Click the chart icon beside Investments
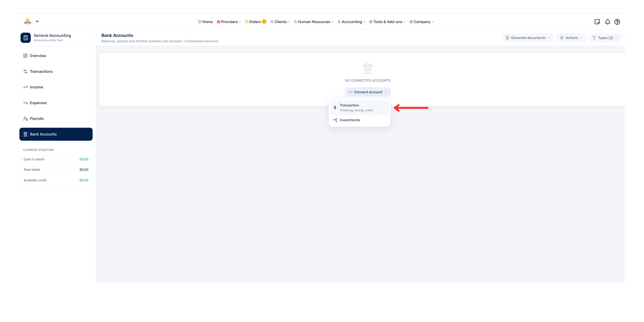Viewport: 644px width, 322px height. (335, 120)
